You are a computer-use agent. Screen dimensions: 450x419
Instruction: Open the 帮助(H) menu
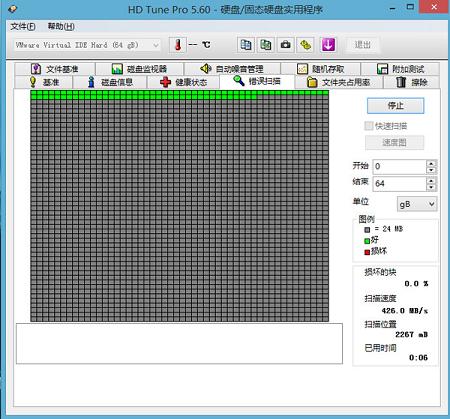pyautogui.click(x=61, y=26)
